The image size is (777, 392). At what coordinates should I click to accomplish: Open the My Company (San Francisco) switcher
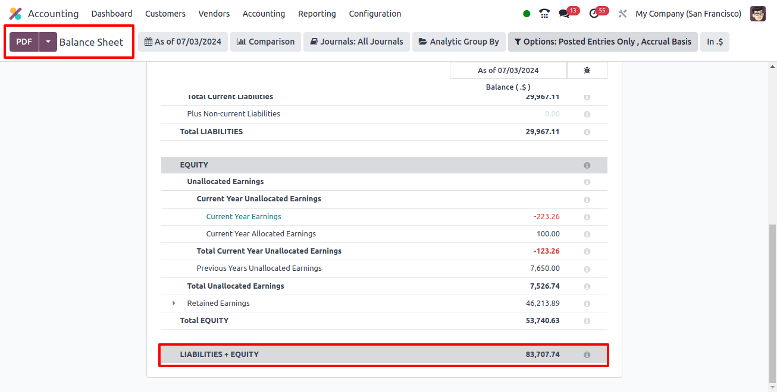(x=688, y=14)
